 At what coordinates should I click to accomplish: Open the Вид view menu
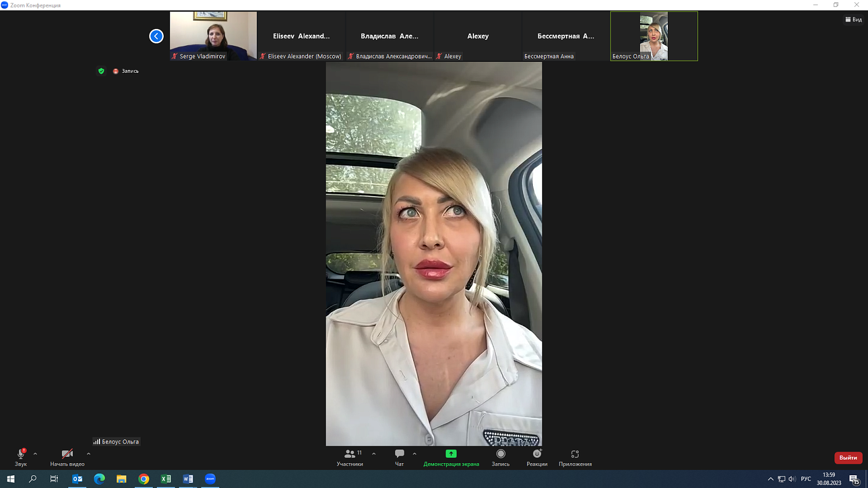pos(854,20)
